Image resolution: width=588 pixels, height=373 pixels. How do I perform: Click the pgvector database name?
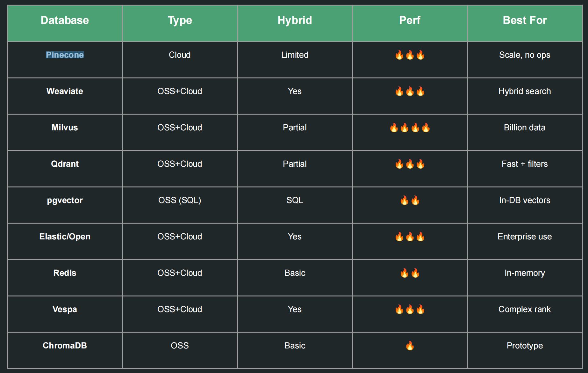tap(65, 200)
